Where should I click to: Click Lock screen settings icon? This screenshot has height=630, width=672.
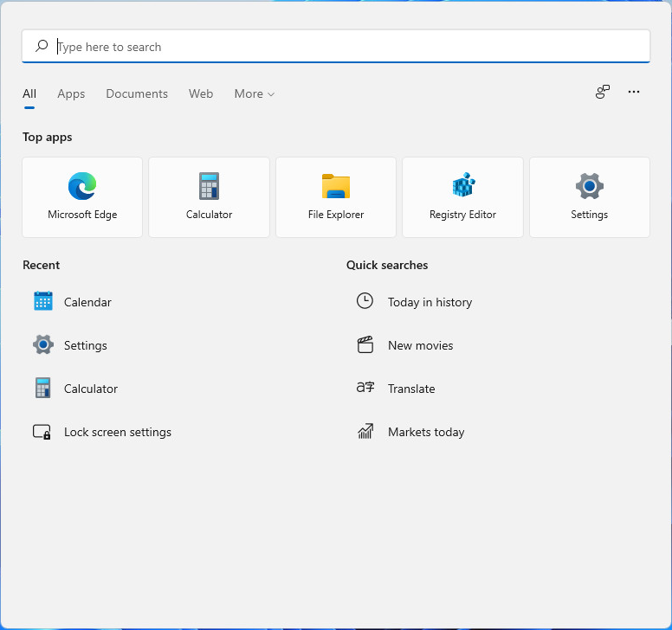point(42,432)
